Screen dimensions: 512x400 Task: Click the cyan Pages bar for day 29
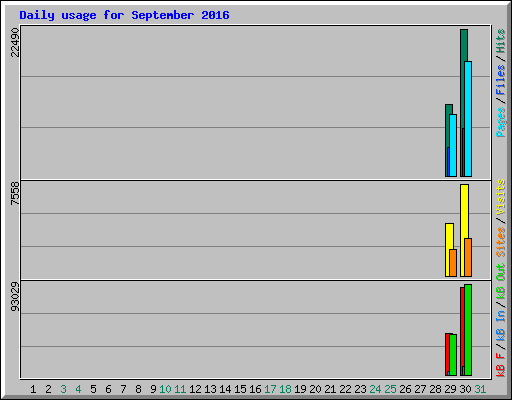click(453, 145)
